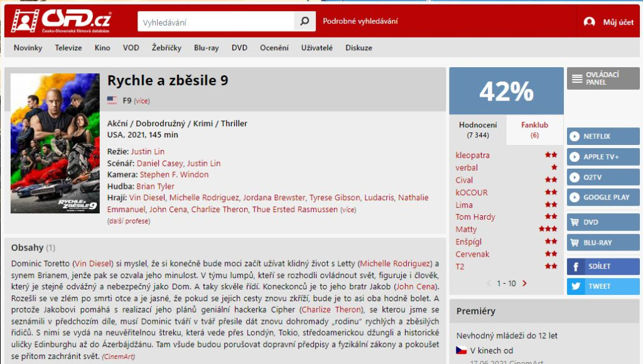Viewport: 643px width, 364px height.
Task: Open Thue Ersted Rasmussen's page
Action: click(295, 210)
